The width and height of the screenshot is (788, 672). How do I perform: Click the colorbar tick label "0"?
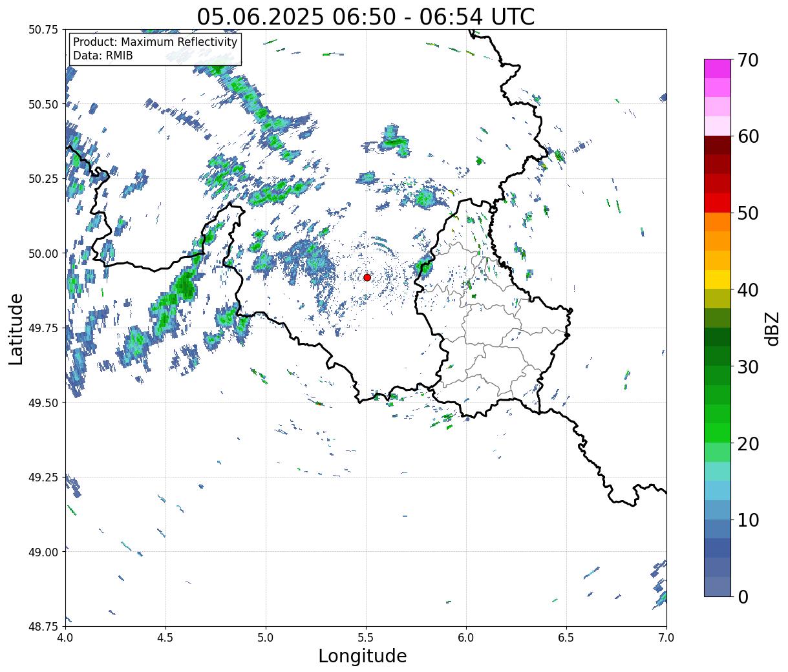tap(742, 597)
